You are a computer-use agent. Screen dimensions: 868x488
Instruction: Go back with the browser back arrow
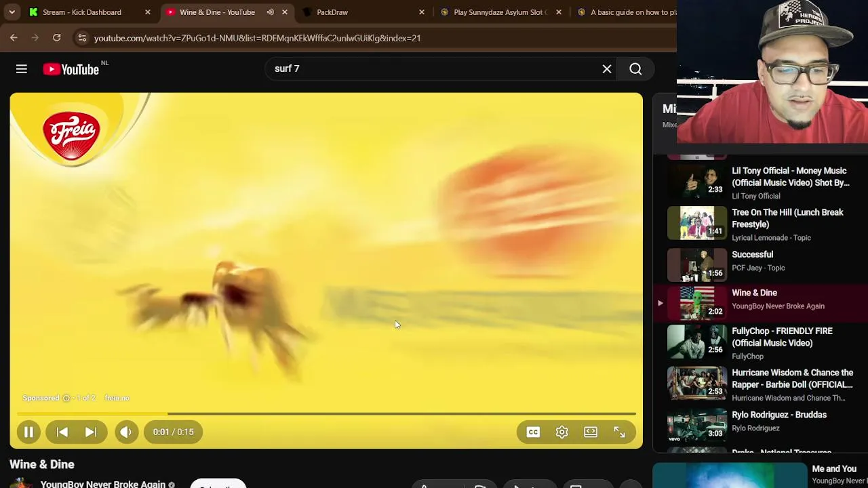(14, 38)
